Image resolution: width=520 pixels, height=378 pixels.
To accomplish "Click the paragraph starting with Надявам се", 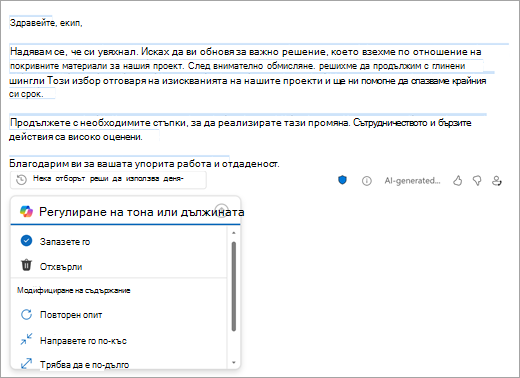I will pos(247,73).
